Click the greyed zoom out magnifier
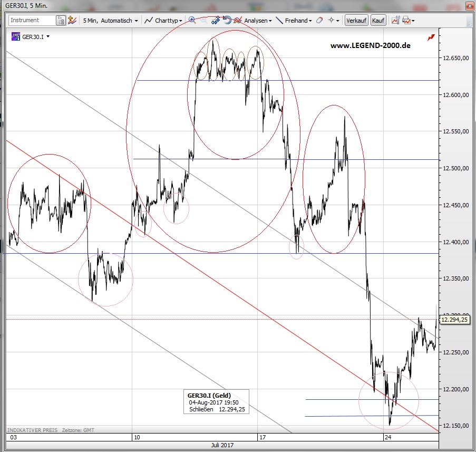The width and height of the screenshot is (476, 452). (x=203, y=21)
